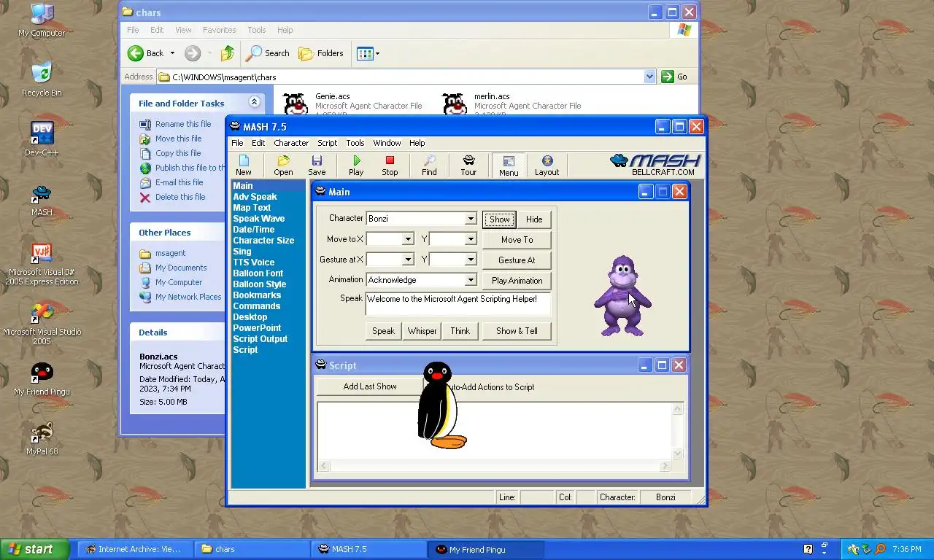
Task: Toggle Folders pane in chars window
Action: [x=321, y=53]
